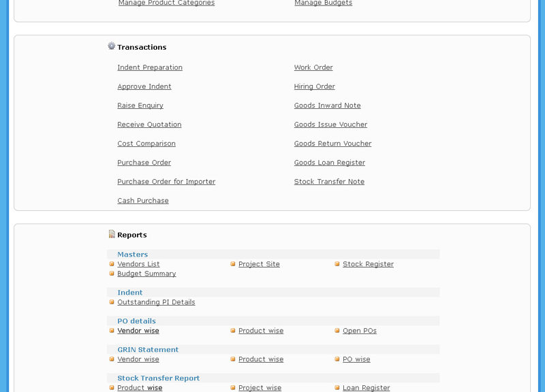Screen dimensions: 545x392
Task: Open Purchase Order for Importer
Action: point(166,182)
